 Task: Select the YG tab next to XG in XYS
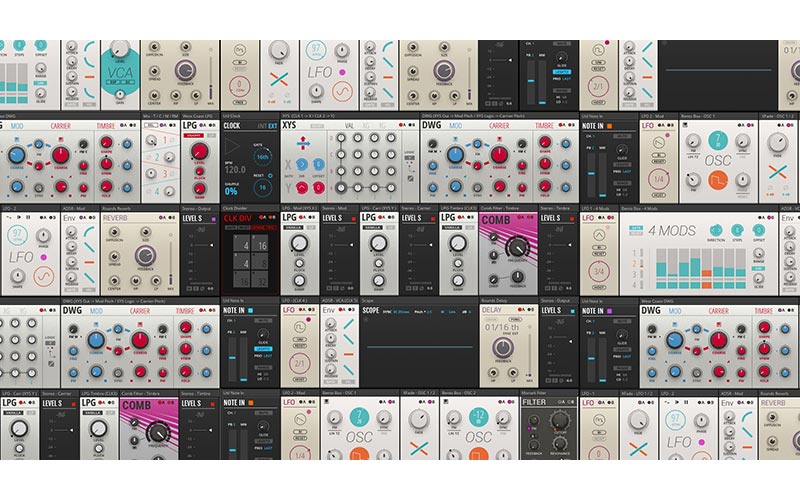click(382, 126)
